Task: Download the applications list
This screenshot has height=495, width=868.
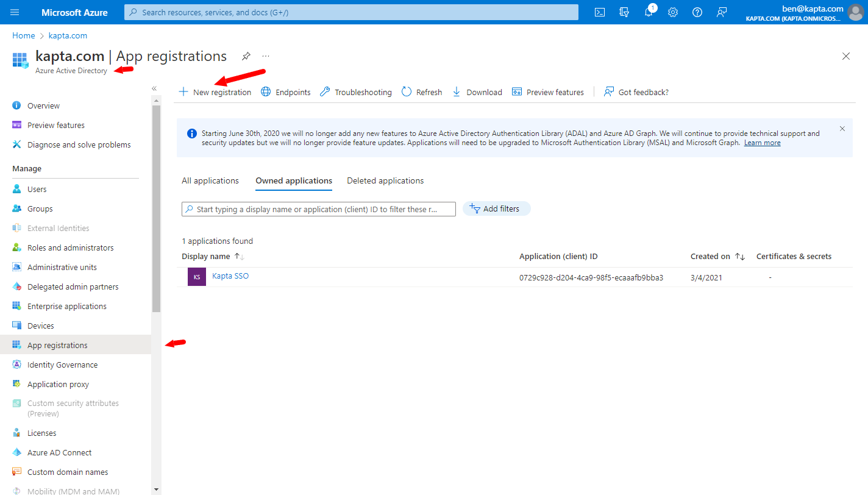Action: 477,91
